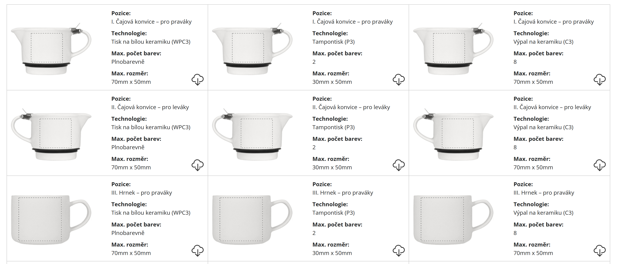View mug image in C3 firing card
644x264 pixels.
[x=453, y=220]
